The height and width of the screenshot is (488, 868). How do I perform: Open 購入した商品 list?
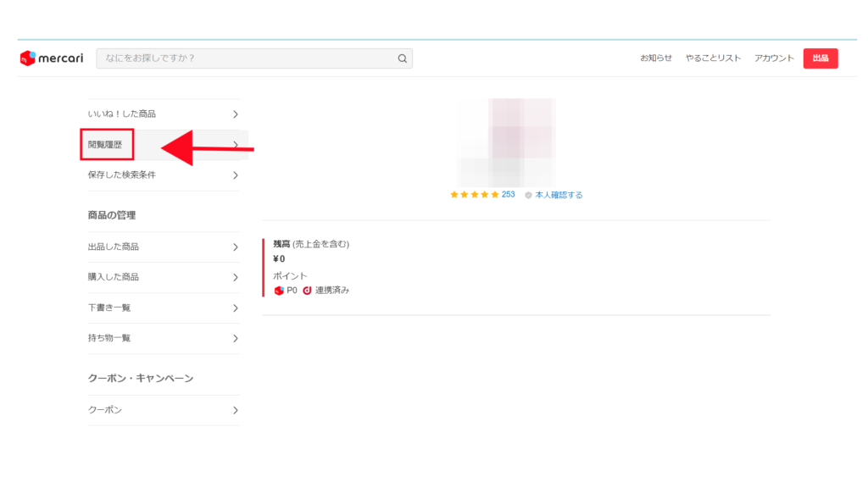coord(164,277)
